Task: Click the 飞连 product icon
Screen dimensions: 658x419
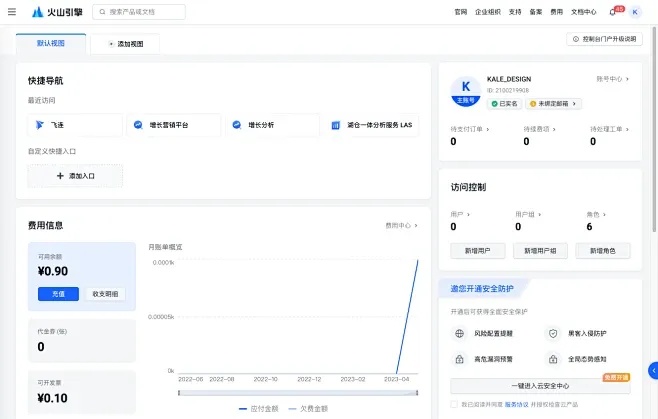Action: tap(40, 125)
